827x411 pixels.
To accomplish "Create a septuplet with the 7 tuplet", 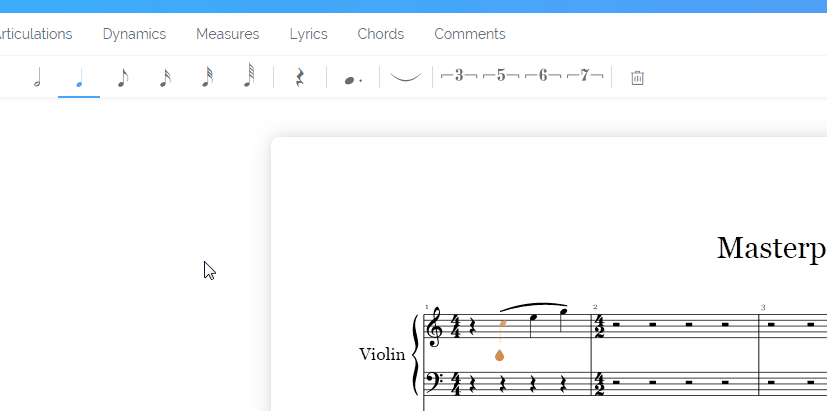I will (x=585, y=76).
